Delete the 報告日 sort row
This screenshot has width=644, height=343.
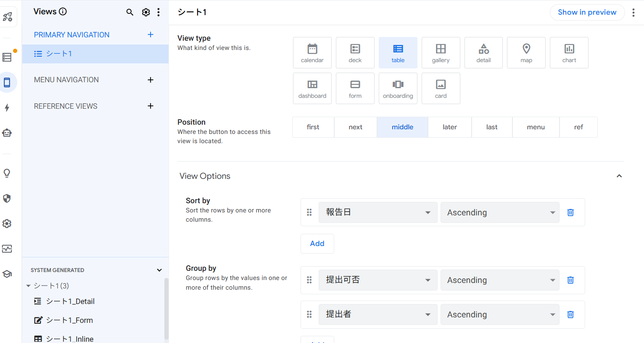[x=570, y=212]
